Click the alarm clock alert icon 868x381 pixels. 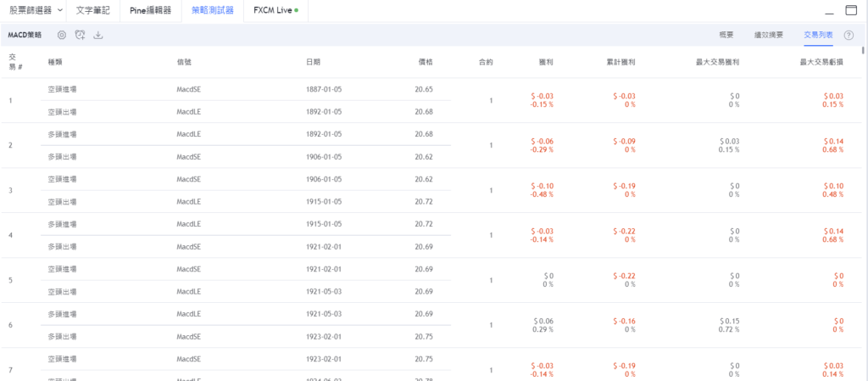click(80, 36)
